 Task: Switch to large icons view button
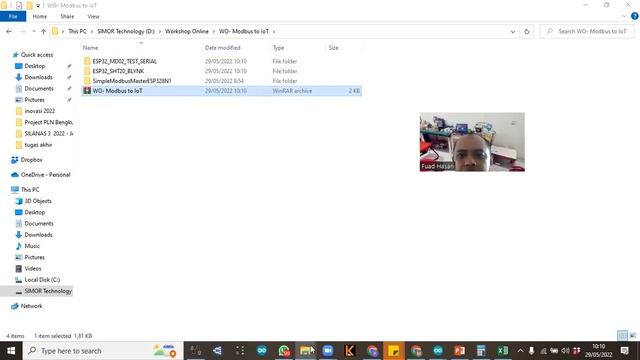tap(633, 336)
